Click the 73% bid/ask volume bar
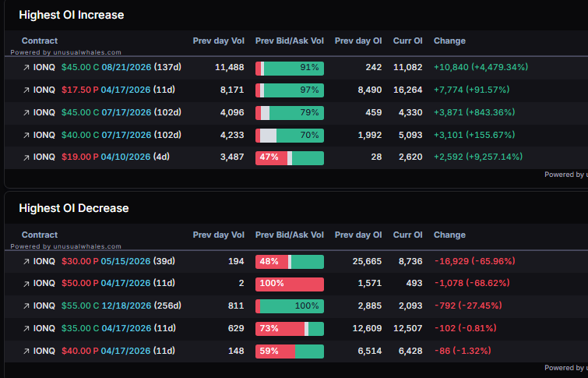 pyautogui.click(x=290, y=329)
